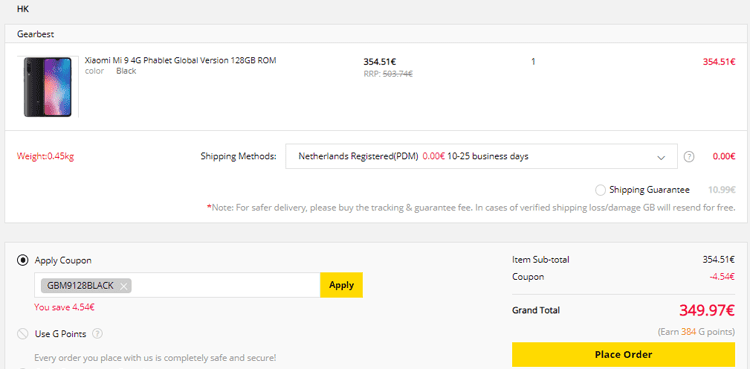
Task: Select the 'completely safe and secure' message
Action: pos(155,358)
